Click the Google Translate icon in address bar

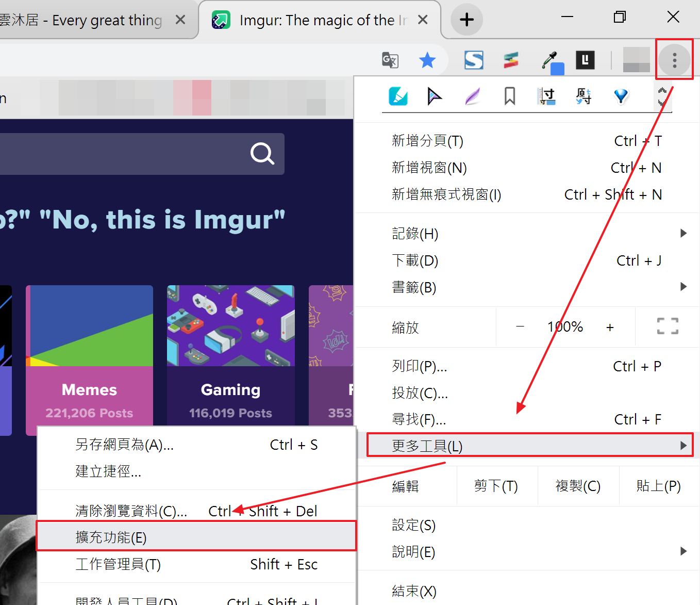(x=390, y=60)
